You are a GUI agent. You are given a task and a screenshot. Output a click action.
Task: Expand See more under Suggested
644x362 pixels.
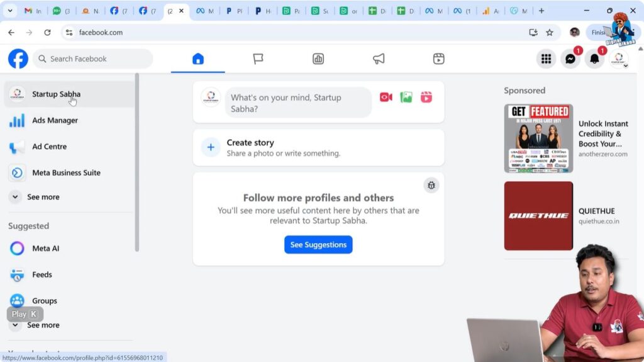pos(69,325)
